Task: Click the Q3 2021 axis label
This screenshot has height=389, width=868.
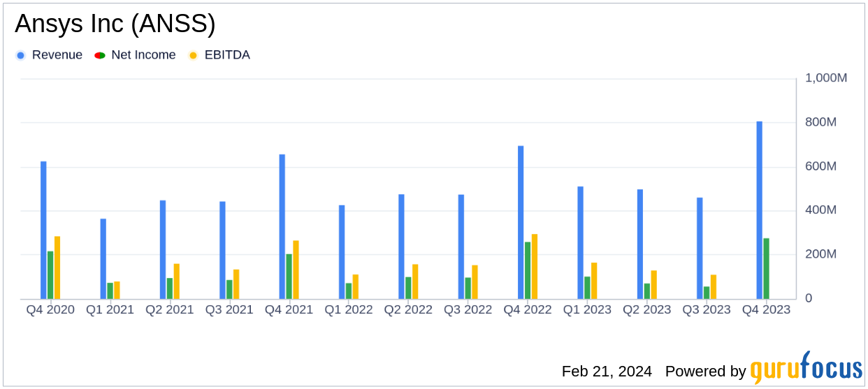Action: [229, 309]
